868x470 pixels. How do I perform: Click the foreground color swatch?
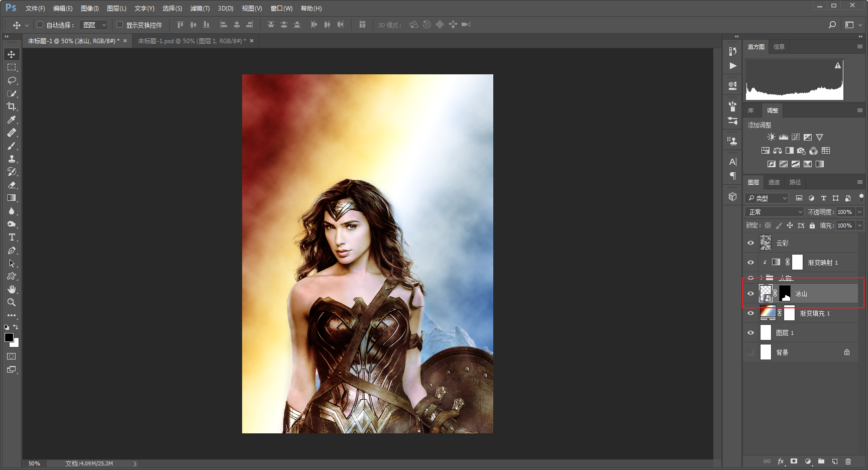coord(9,337)
